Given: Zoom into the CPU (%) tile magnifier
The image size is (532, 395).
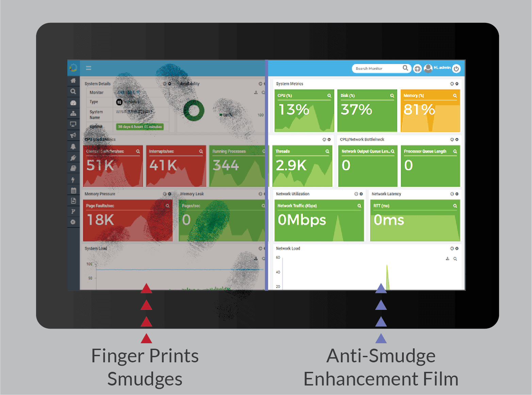Looking at the screenshot, I should [x=329, y=96].
